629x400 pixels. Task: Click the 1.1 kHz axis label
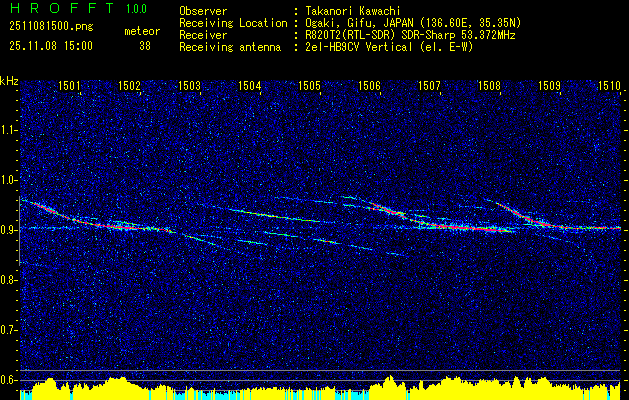(x=8, y=130)
